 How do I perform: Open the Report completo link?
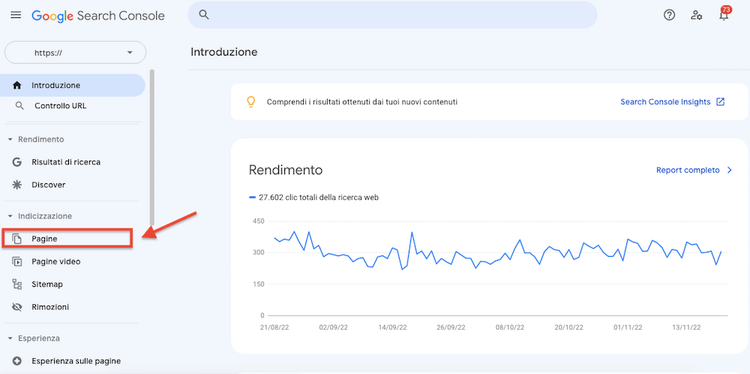tap(688, 170)
